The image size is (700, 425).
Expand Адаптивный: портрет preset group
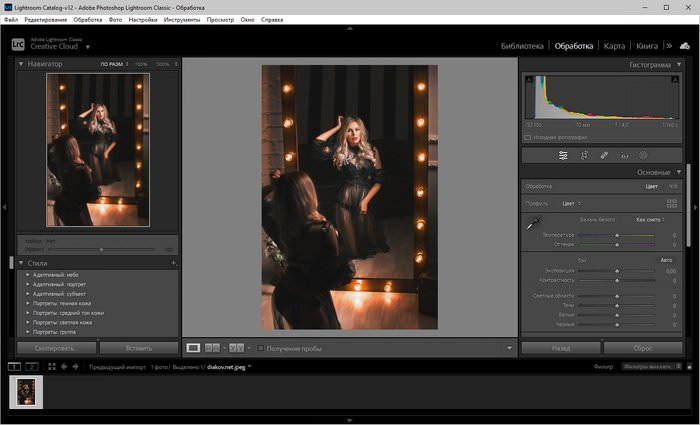(x=28, y=284)
